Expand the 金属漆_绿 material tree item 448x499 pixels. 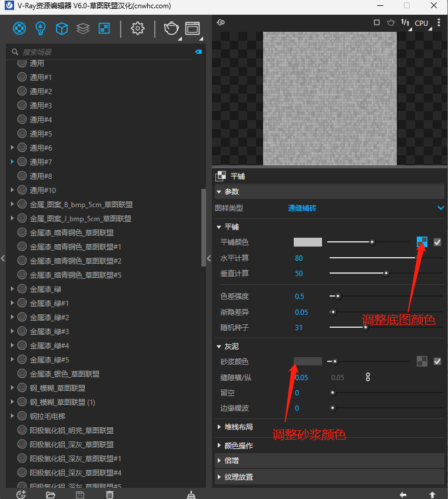click(x=12, y=289)
